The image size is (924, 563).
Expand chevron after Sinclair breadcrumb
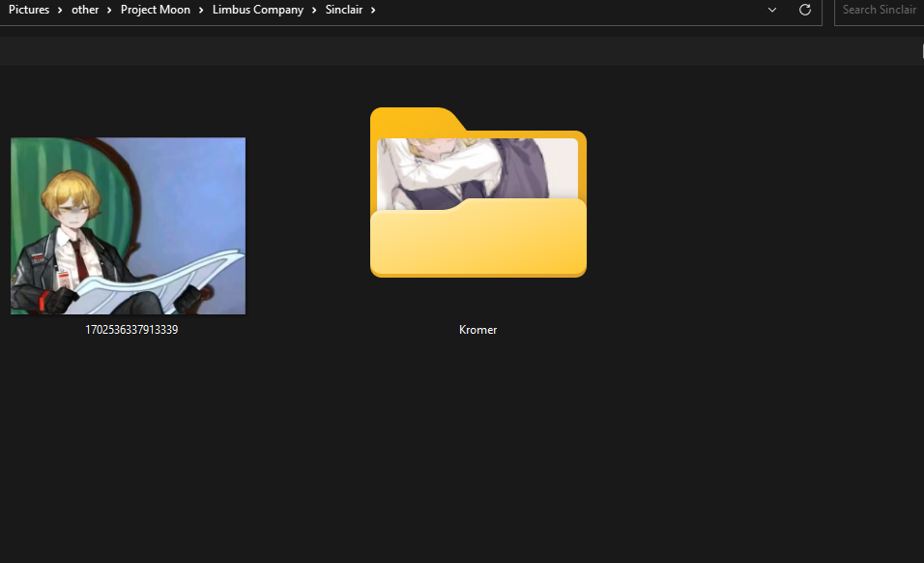[x=373, y=10]
